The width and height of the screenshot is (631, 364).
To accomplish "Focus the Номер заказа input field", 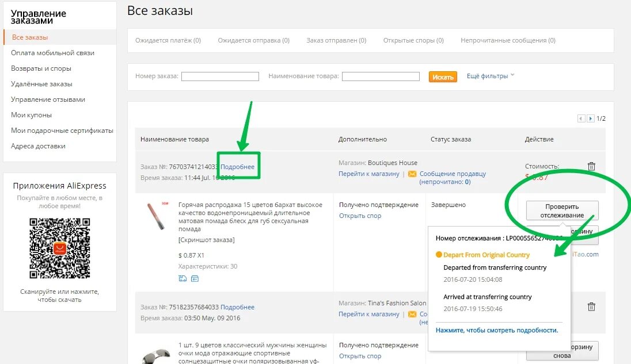I will pyautogui.click(x=220, y=76).
